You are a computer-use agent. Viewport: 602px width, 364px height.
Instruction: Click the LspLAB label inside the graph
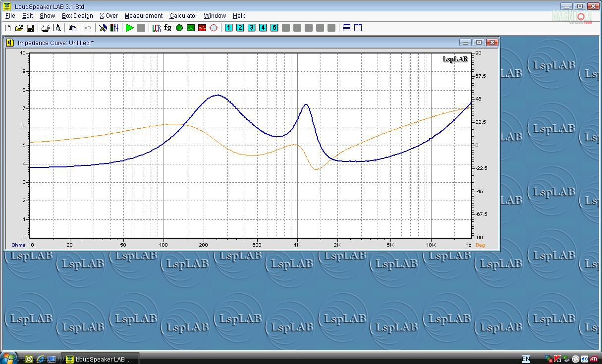[x=455, y=59]
